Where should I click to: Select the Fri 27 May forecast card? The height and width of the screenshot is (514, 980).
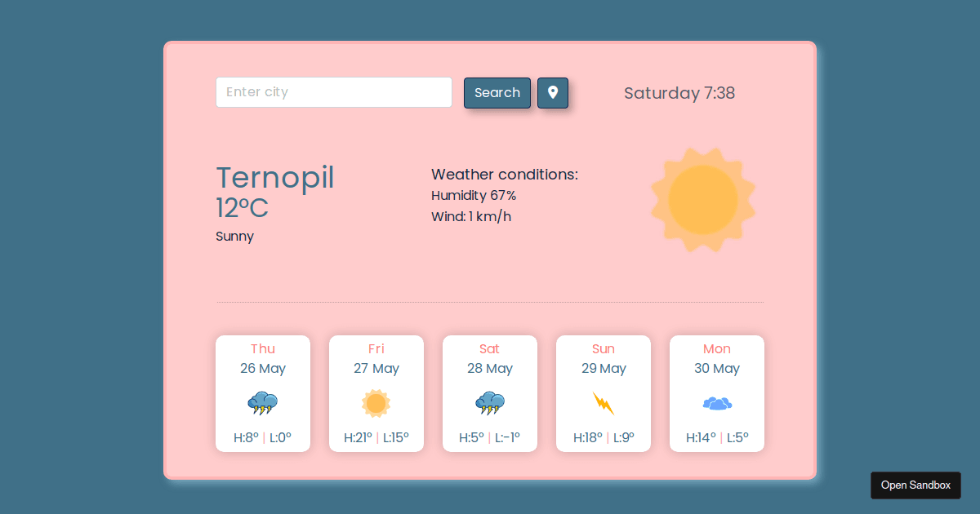(376, 393)
